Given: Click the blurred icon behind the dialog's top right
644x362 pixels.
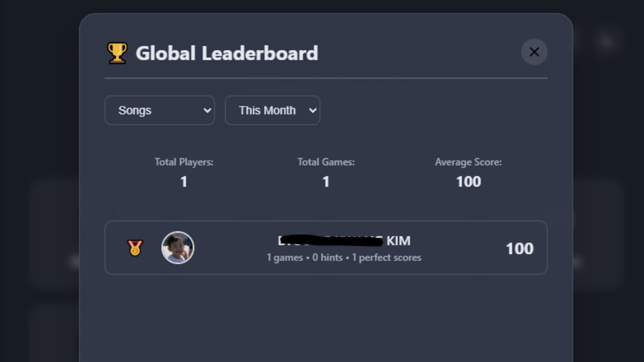Looking at the screenshot, I should click(x=606, y=42).
